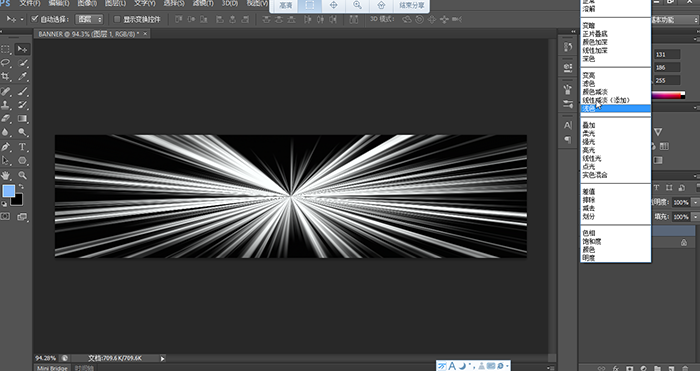This screenshot has height=371, width=700.
Task: Select the Blur tool
Action: (6, 132)
